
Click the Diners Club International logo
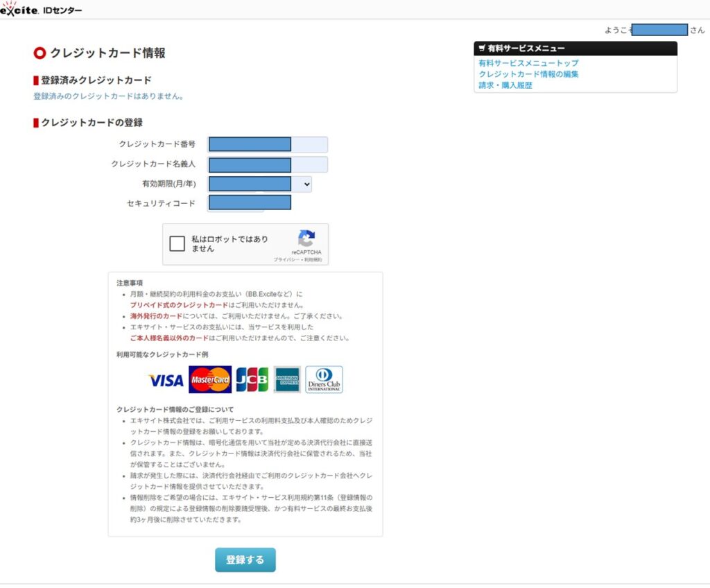(x=324, y=380)
